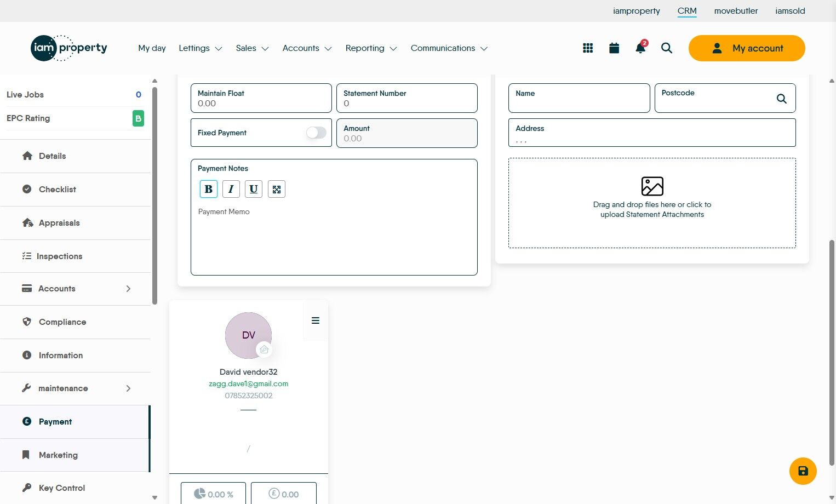This screenshot has width=836, height=504.
Task: Switch to the movebutler top link
Action: (x=736, y=11)
